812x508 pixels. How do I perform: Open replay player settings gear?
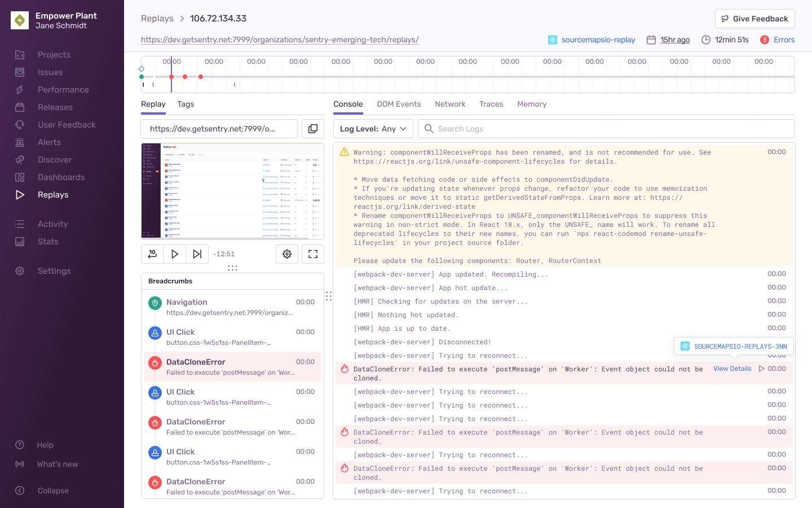[x=287, y=254]
